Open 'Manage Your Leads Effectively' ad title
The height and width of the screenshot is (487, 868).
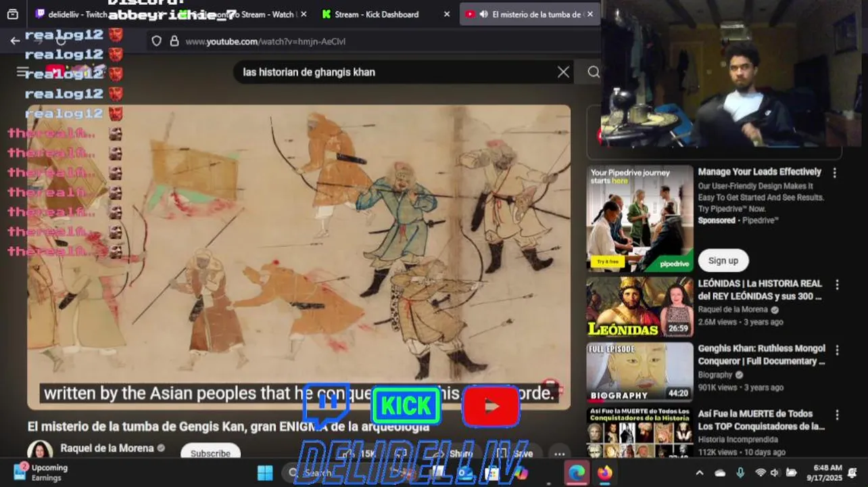[x=759, y=172]
